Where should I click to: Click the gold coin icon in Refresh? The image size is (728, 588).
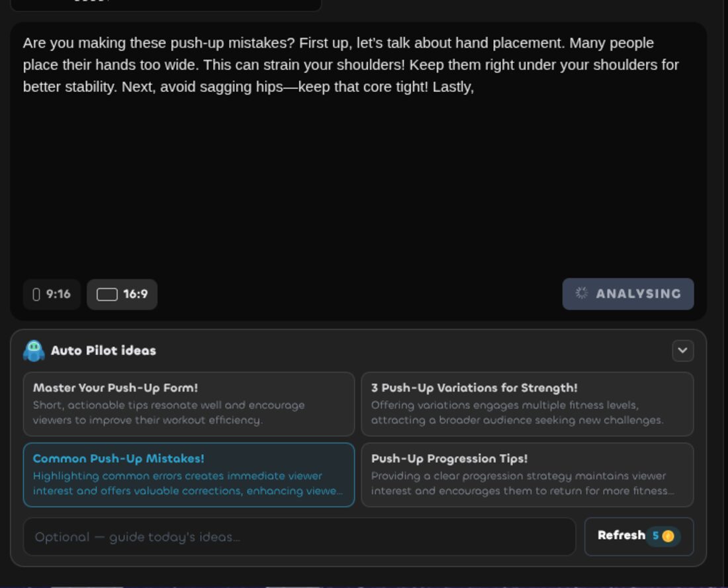(x=668, y=536)
